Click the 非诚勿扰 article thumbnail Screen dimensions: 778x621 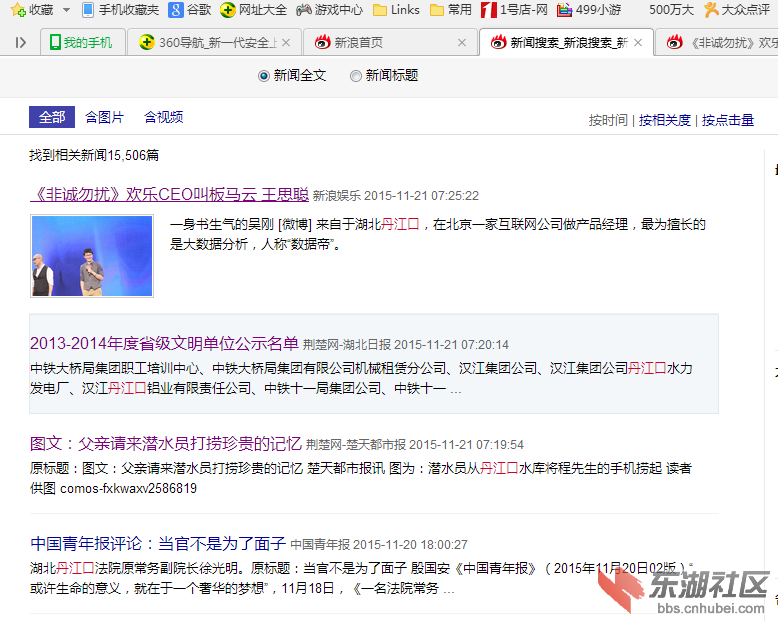[x=92, y=256]
